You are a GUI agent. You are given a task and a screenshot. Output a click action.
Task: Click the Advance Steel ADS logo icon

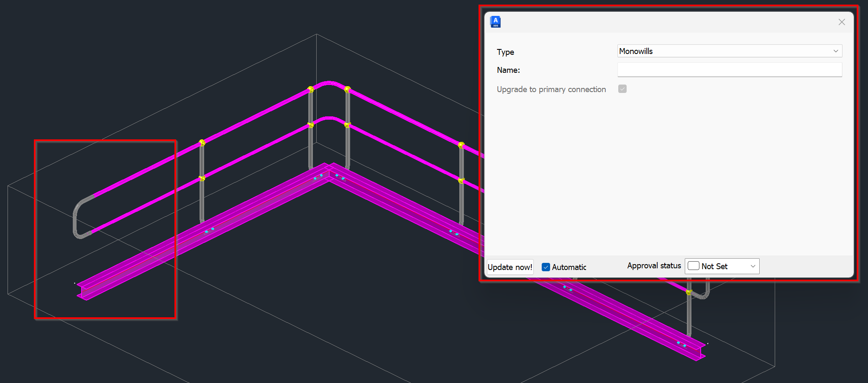coord(495,21)
